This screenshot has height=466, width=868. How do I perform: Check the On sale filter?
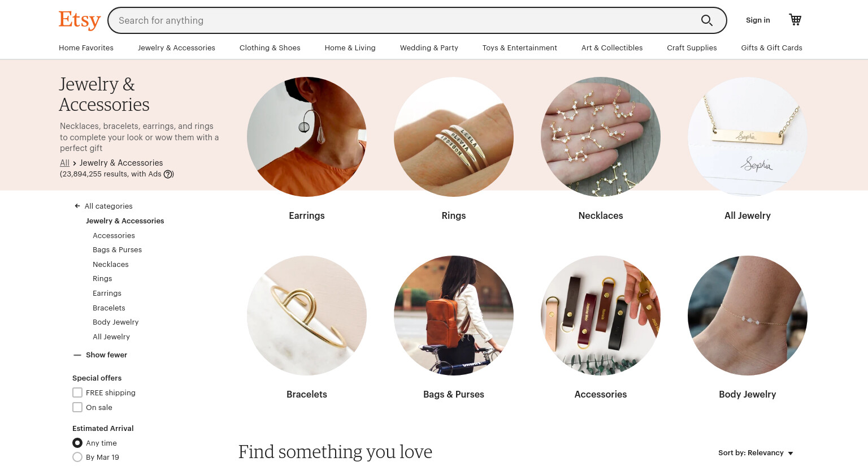(77, 407)
